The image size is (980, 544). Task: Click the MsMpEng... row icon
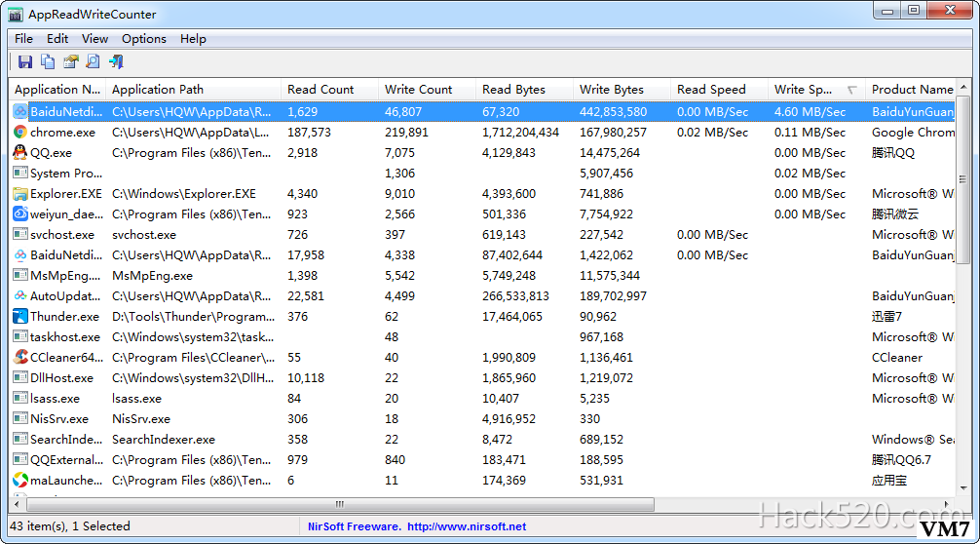click(x=20, y=275)
